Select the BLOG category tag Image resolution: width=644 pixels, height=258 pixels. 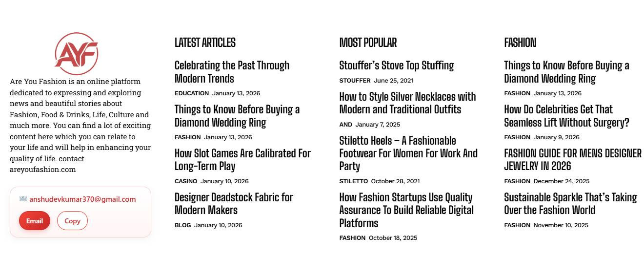click(183, 225)
